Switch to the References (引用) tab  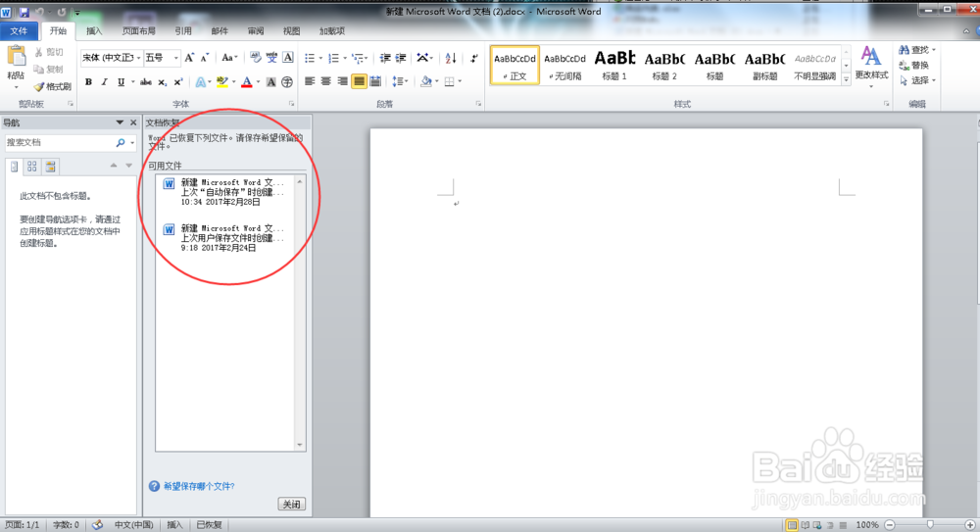(183, 30)
